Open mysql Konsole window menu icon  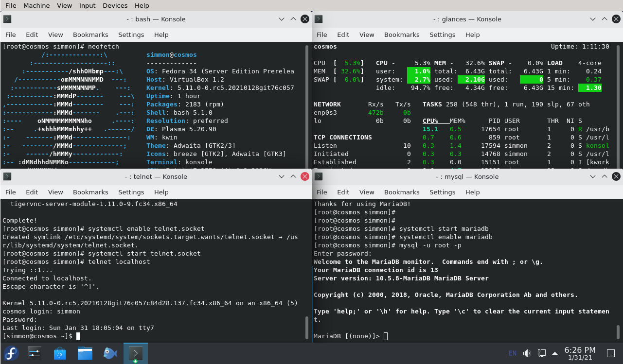point(319,177)
